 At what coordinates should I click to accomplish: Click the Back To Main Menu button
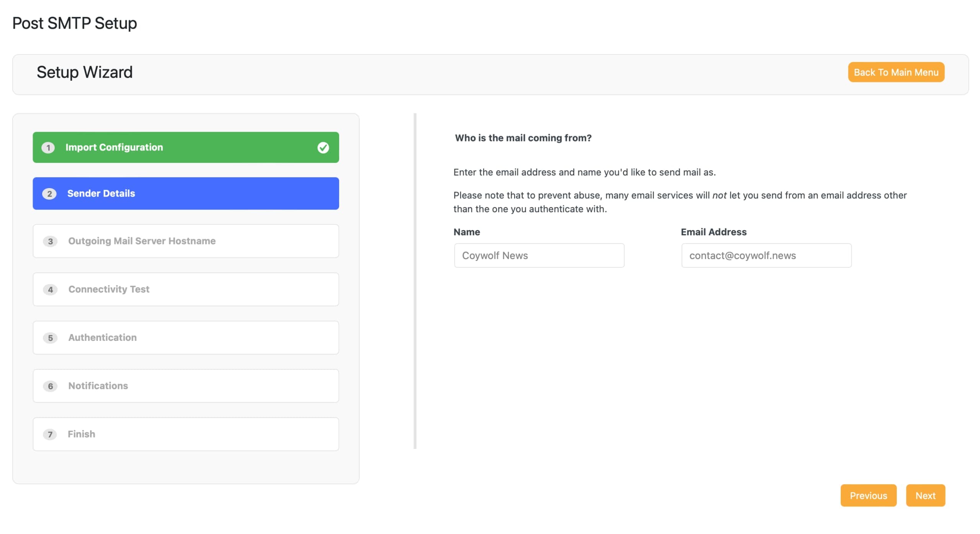tap(896, 72)
